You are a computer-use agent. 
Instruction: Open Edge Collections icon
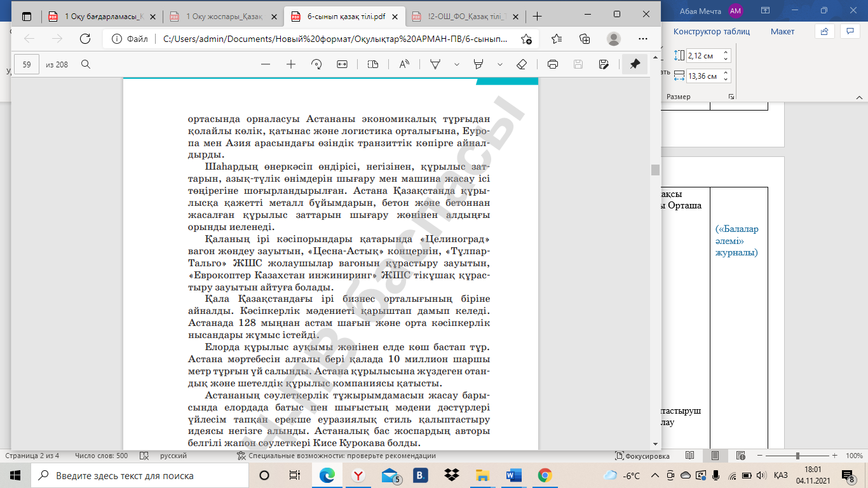tap(585, 39)
